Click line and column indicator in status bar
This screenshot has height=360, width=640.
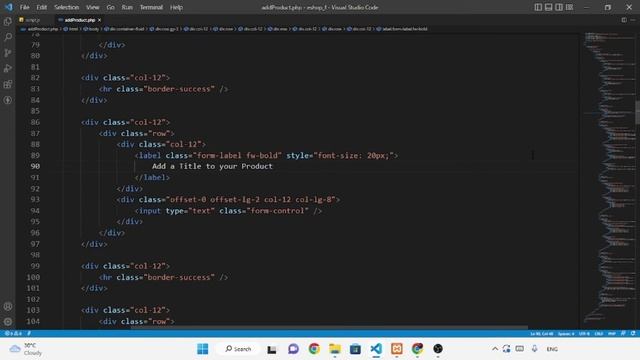click(542, 333)
